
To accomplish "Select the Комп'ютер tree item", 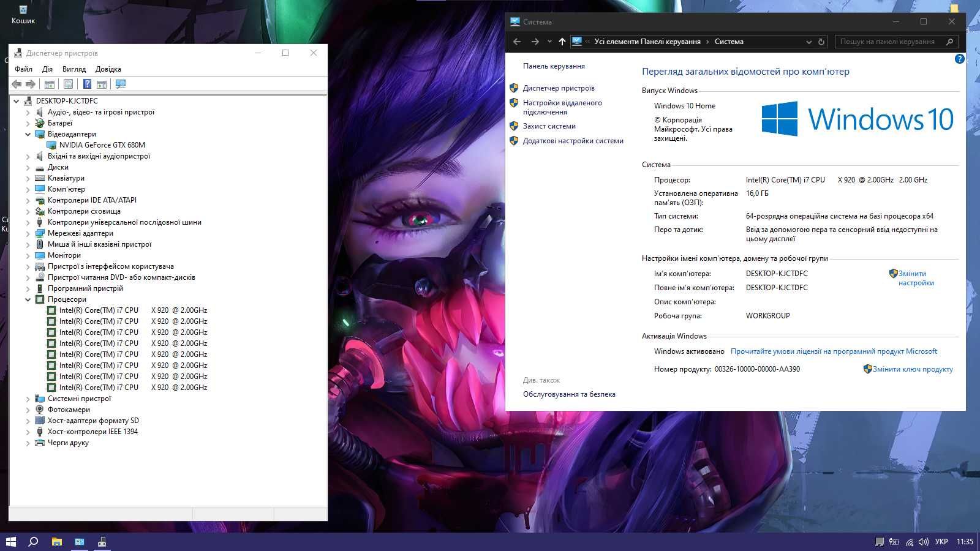I will [x=66, y=189].
